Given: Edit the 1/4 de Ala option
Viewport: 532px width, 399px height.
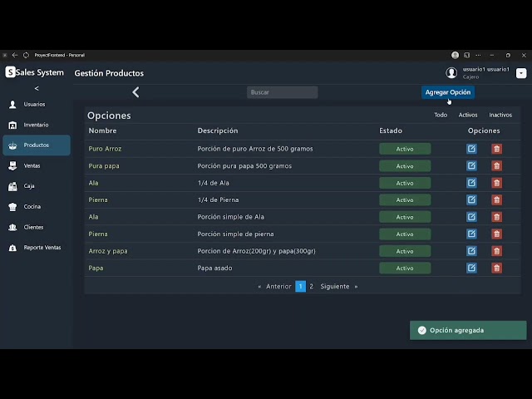Looking at the screenshot, I should click(x=471, y=183).
